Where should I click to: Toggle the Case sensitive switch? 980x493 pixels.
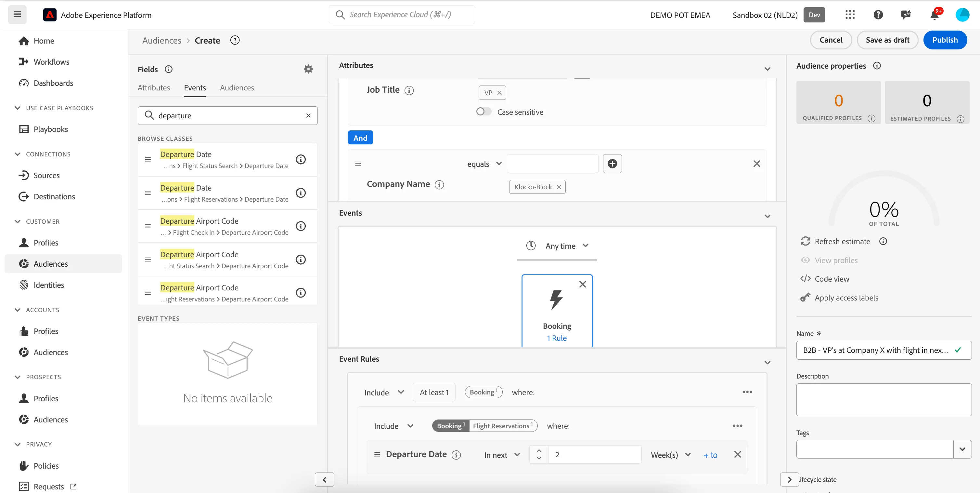point(484,112)
